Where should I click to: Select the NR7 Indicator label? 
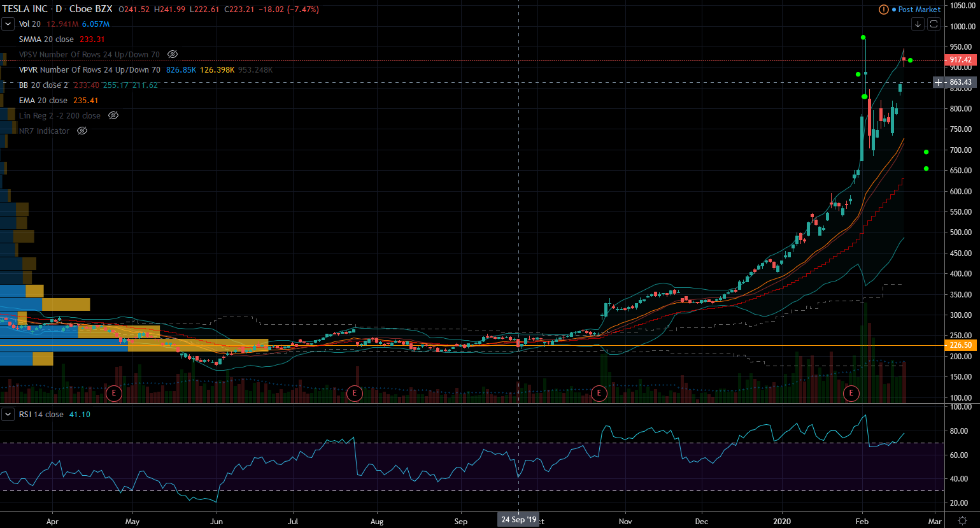point(45,131)
